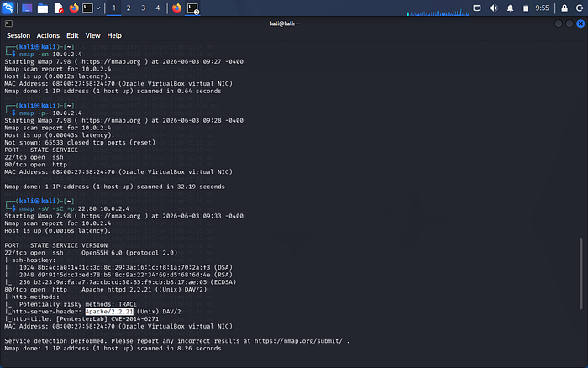Viewport: 588px width, 368px height.
Task: Maximize the terminal window
Action: click(x=570, y=24)
